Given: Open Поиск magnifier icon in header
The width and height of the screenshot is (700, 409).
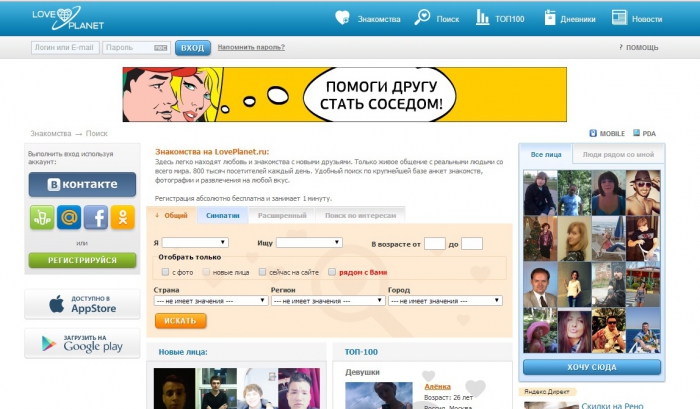Looking at the screenshot, I should (422, 18).
